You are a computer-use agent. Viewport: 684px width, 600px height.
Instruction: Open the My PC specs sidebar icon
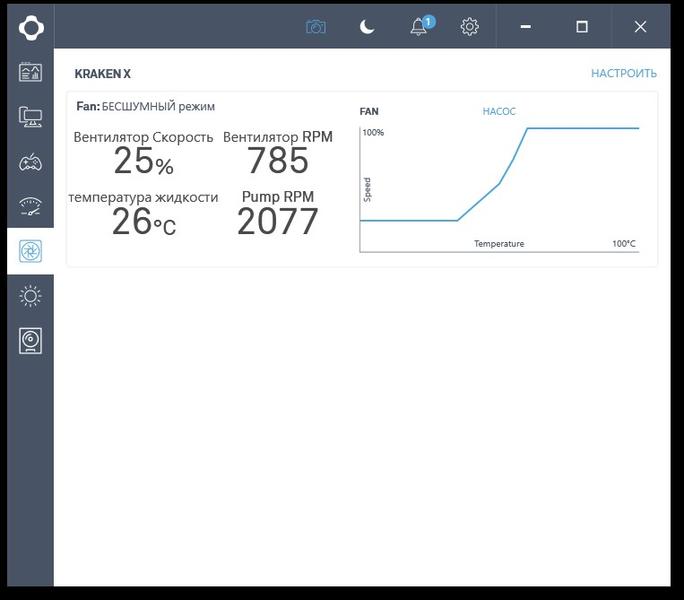[31, 117]
